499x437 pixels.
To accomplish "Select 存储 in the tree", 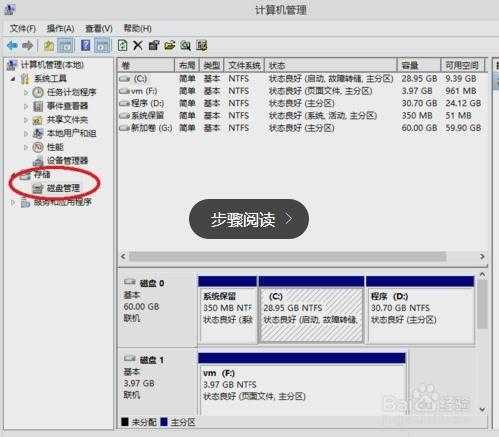I will [42, 174].
